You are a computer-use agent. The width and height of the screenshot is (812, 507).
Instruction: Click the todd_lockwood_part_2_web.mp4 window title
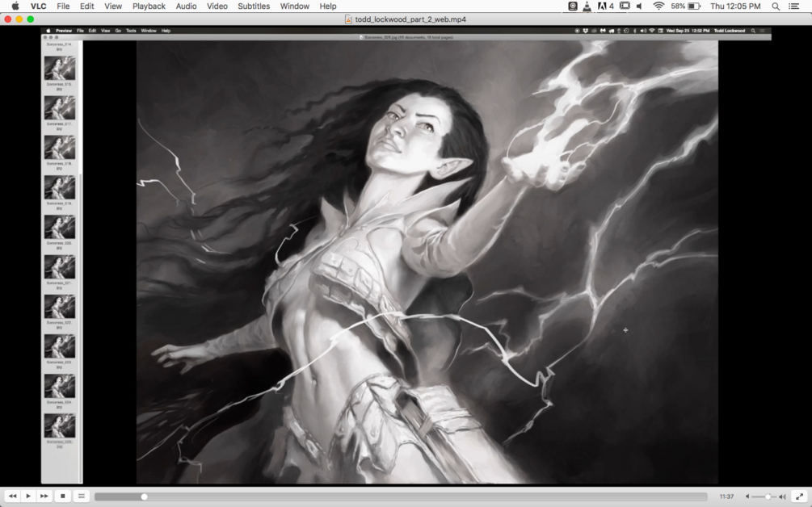coord(410,19)
